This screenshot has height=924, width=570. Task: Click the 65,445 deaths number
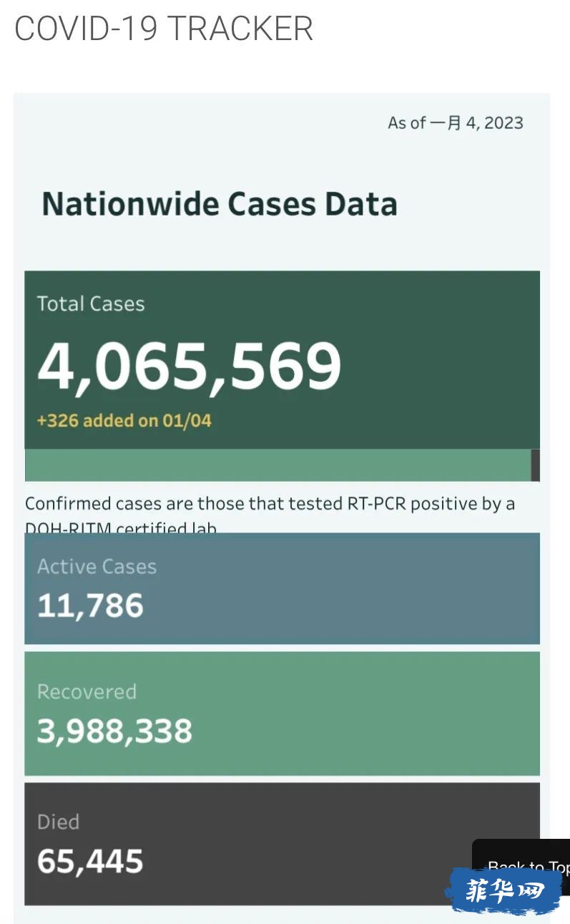click(x=90, y=862)
